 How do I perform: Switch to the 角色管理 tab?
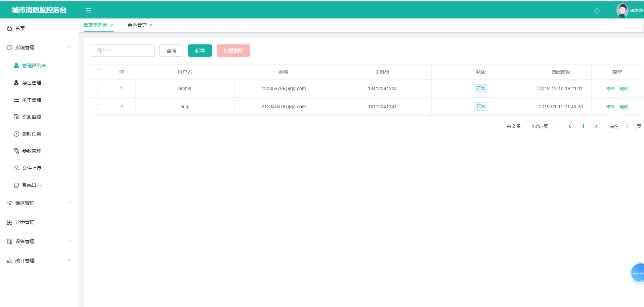point(137,25)
